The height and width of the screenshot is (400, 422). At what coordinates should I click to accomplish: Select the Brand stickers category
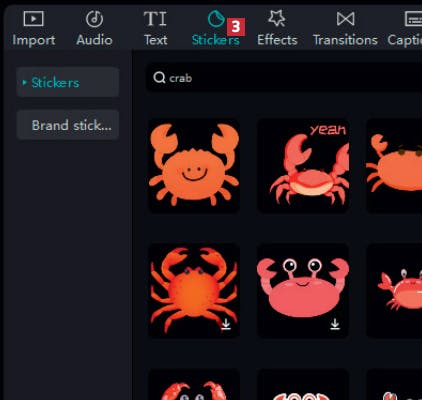(68, 125)
